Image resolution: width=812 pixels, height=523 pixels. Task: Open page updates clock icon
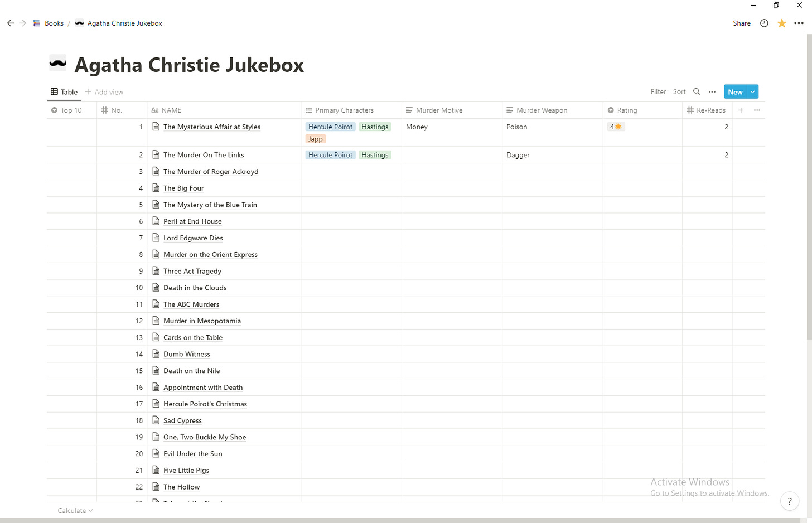click(x=764, y=23)
